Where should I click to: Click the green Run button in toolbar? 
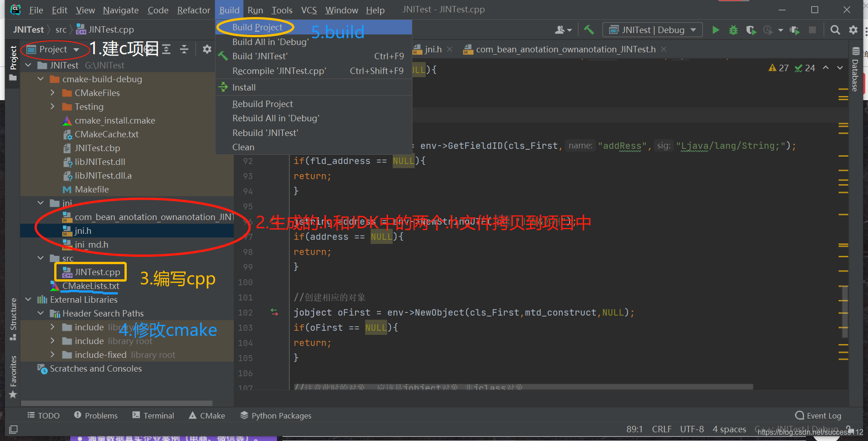(x=716, y=30)
